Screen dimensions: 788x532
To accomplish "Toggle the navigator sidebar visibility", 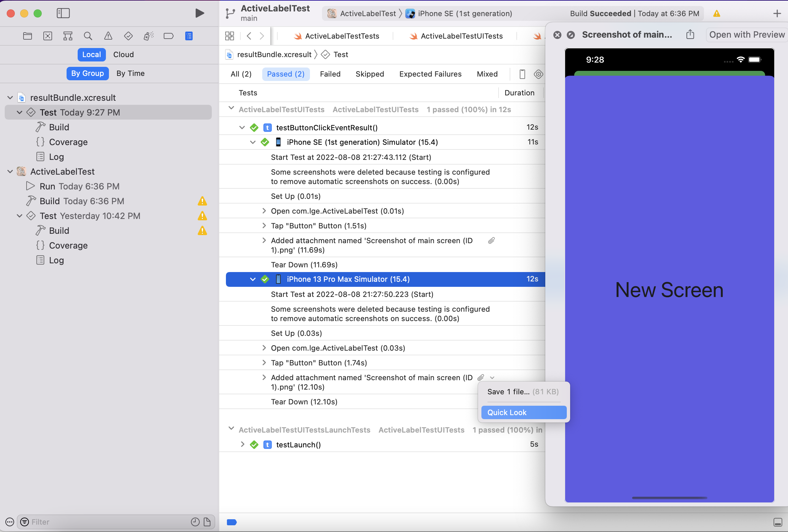I will click(63, 13).
